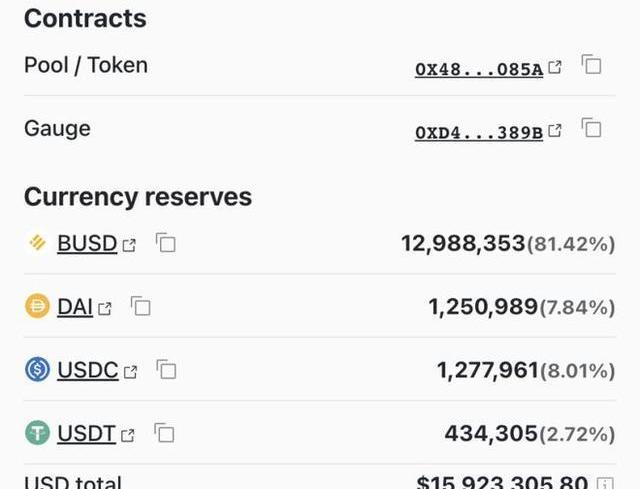Copy the USDT token address
640x489 pixels.
[x=164, y=433]
